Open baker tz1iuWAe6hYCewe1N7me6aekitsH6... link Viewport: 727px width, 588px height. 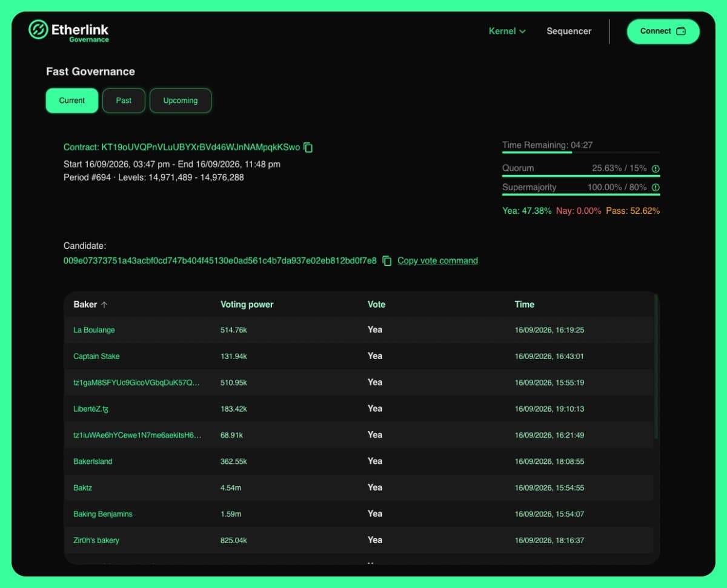point(137,435)
